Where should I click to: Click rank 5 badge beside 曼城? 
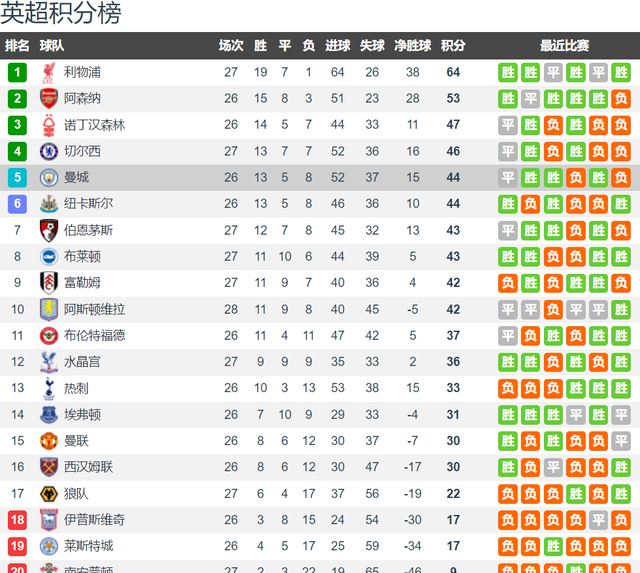[17, 178]
